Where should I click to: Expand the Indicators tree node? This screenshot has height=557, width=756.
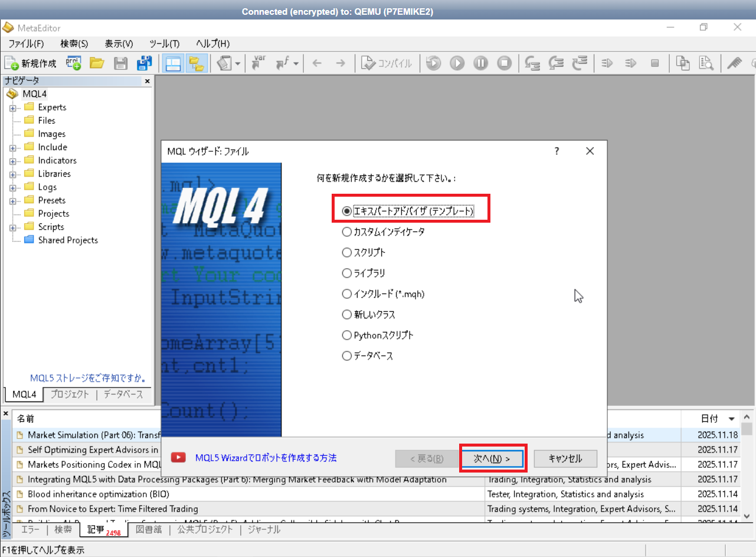12,160
